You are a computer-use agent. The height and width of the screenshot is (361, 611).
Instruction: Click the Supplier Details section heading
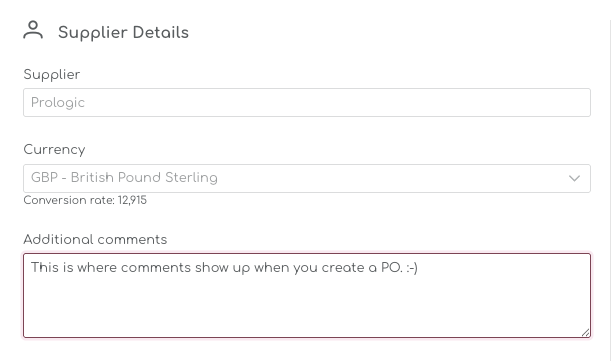[123, 32]
